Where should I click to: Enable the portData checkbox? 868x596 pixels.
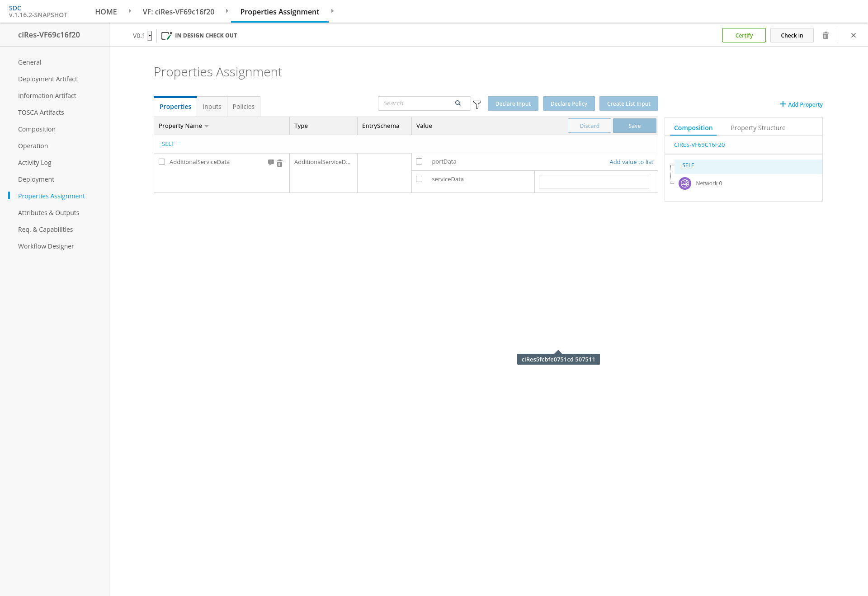click(x=419, y=161)
